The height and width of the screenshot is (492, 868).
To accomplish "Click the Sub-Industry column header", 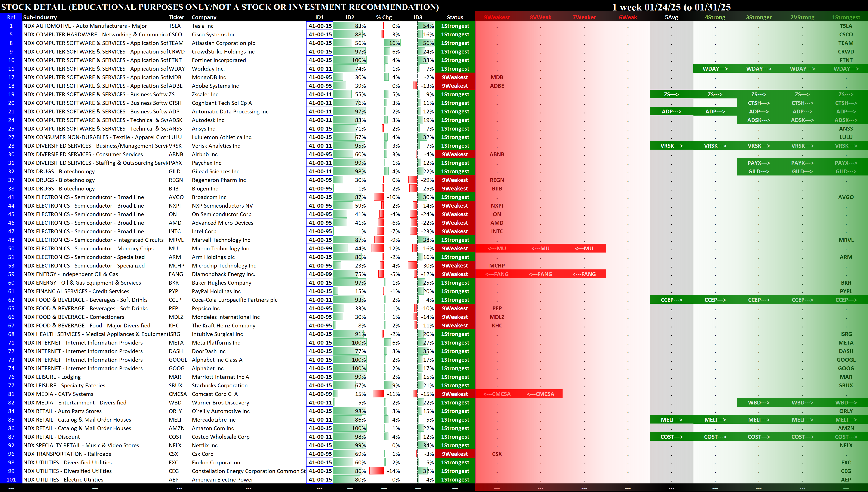I will tap(40, 17).
